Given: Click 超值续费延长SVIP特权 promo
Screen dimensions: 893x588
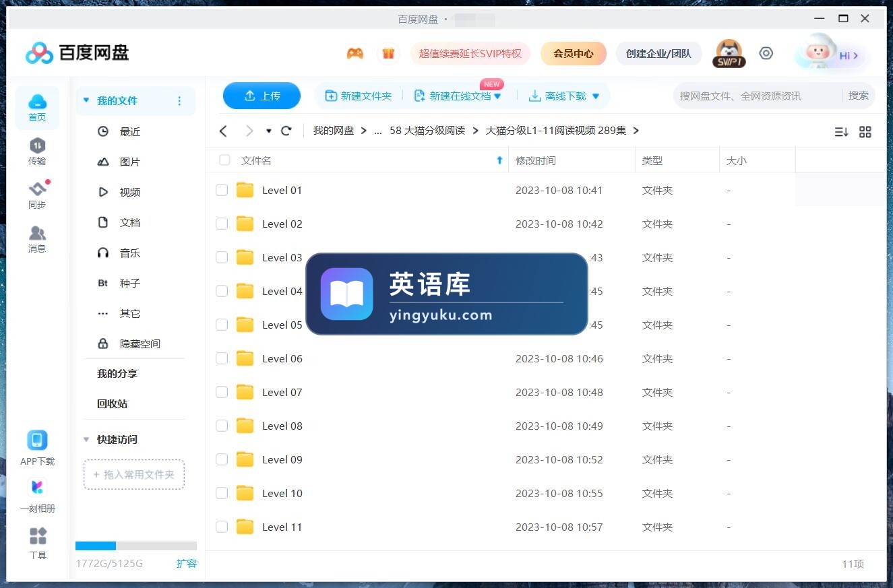Looking at the screenshot, I should pos(470,53).
